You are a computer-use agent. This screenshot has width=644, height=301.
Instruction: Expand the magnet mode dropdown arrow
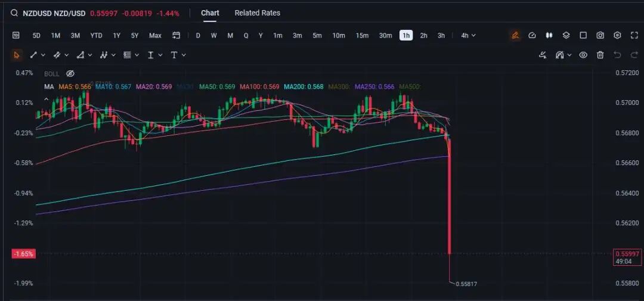coord(569,55)
